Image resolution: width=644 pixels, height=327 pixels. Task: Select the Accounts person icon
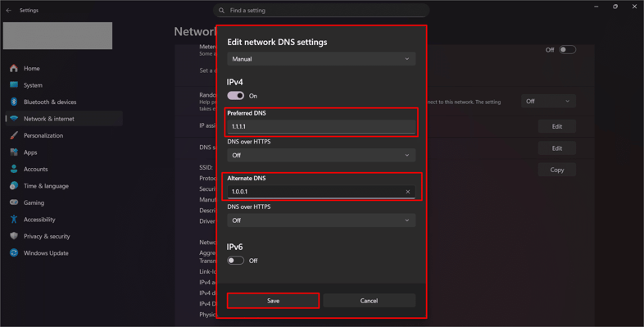tap(14, 169)
